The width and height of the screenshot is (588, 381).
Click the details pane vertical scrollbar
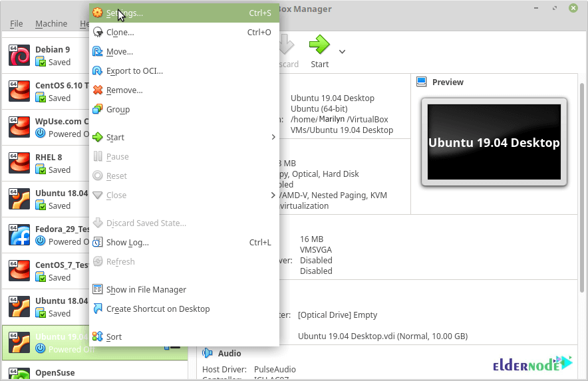point(581,188)
